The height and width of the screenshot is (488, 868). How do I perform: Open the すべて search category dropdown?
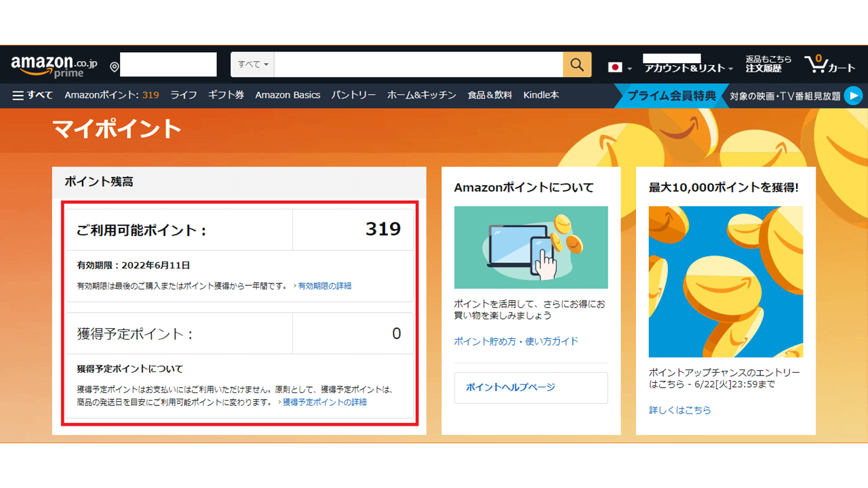pos(252,64)
